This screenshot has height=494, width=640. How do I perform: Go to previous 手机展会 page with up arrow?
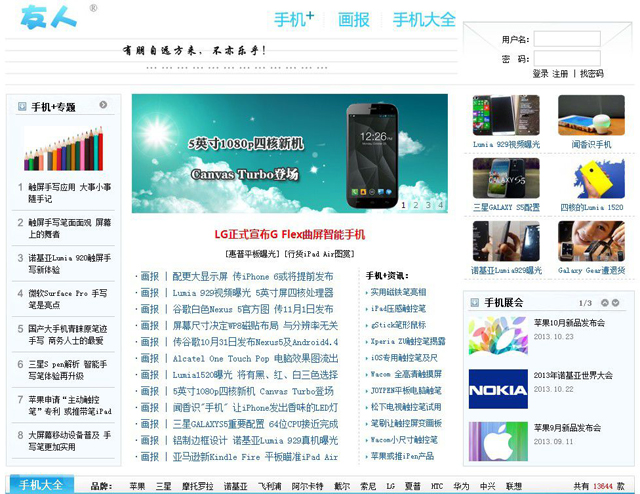coord(605,303)
